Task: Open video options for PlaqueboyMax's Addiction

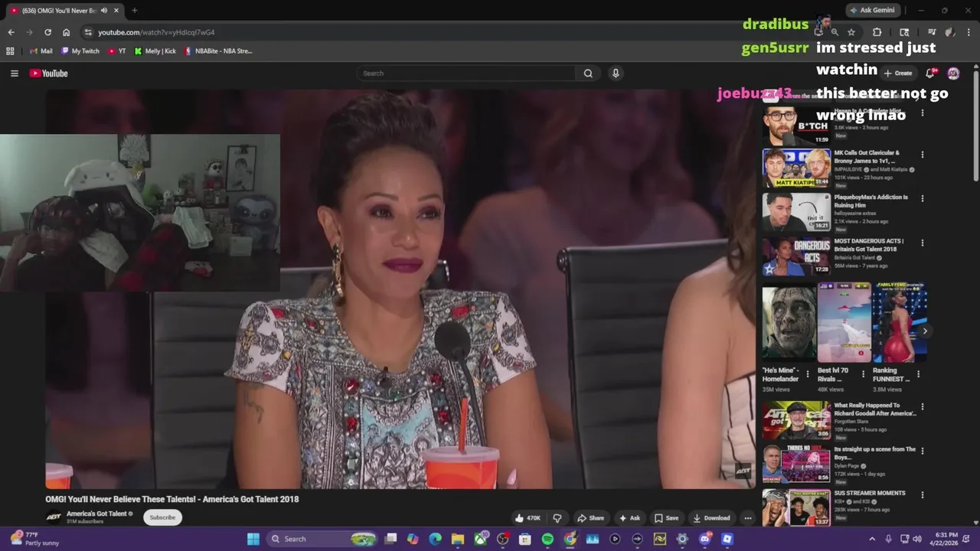Action: (922, 199)
